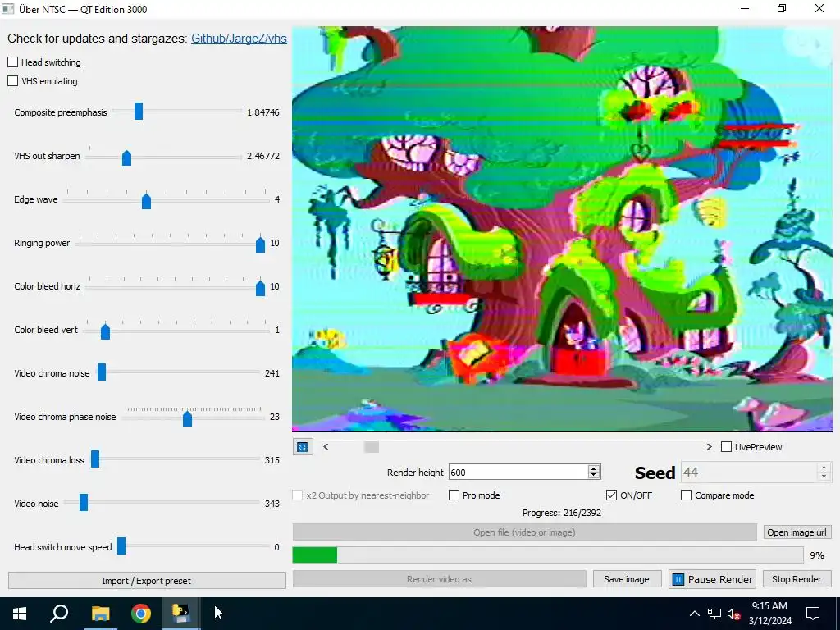Image resolution: width=840 pixels, height=630 pixels.
Task: Click the Composite preemphasis value 1.84746
Action: tap(263, 112)
